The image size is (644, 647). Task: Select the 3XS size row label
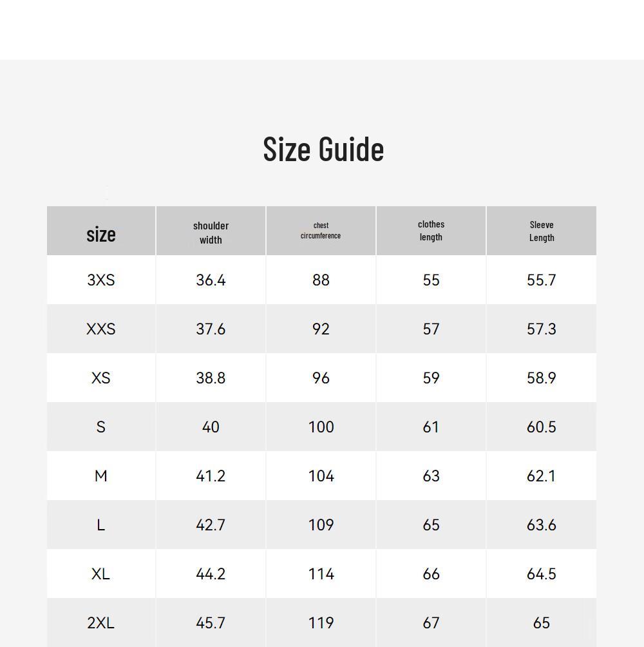point(101,280)
